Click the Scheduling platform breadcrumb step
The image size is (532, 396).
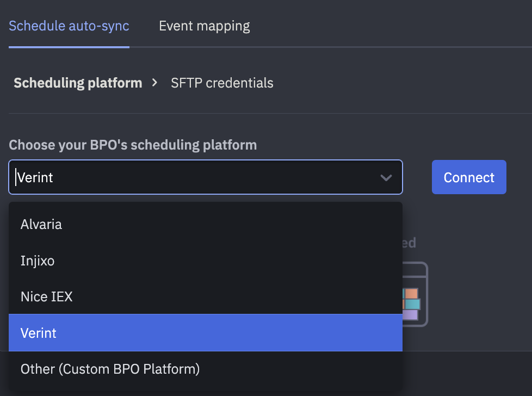(x=78, y=83)
